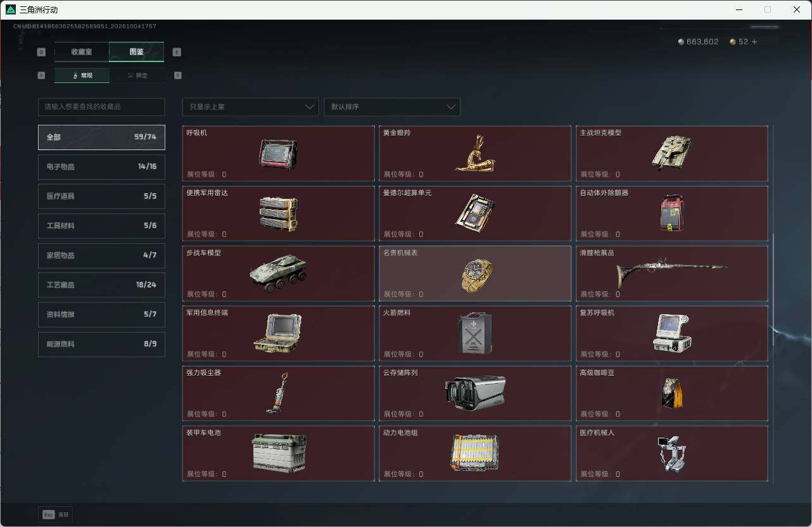Filter by 家居物品 4/7 category
Screen dimensions: 812x527
coord(101,255)
